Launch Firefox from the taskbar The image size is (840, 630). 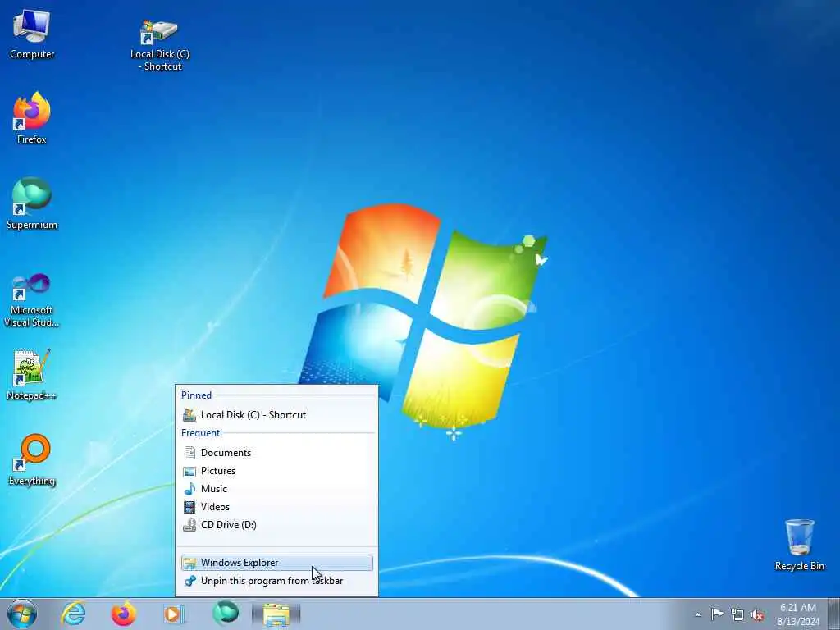[x=123, y=614]
